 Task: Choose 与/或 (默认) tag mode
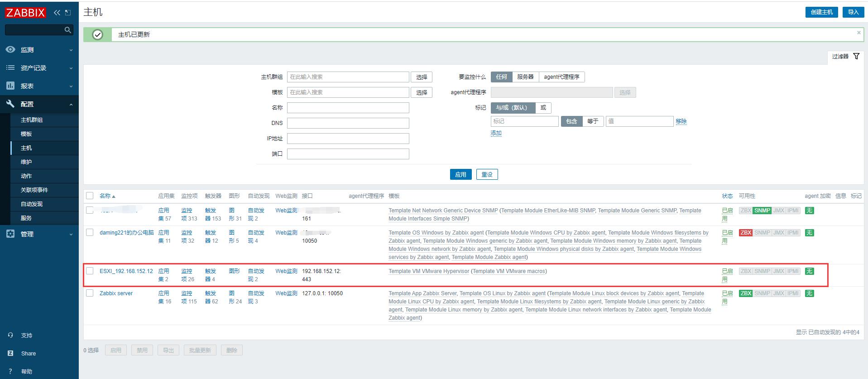513,108
